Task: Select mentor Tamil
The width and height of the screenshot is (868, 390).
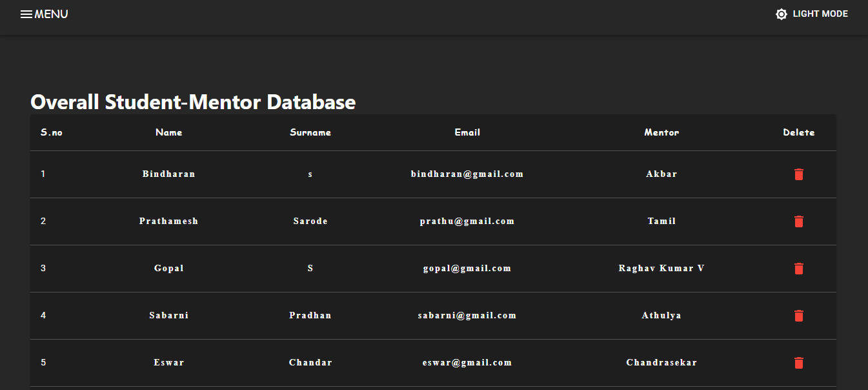Action: (661, 221)
